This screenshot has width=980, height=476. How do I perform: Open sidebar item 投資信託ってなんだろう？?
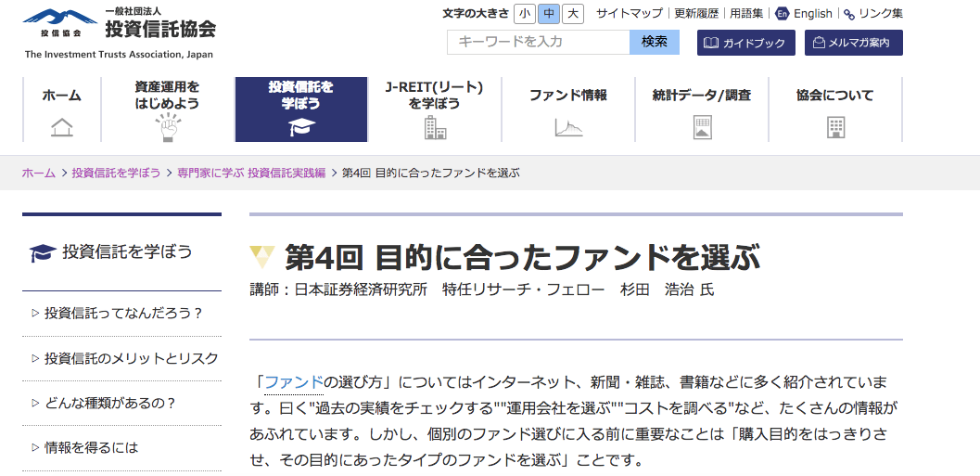click(x=123, y=314)
